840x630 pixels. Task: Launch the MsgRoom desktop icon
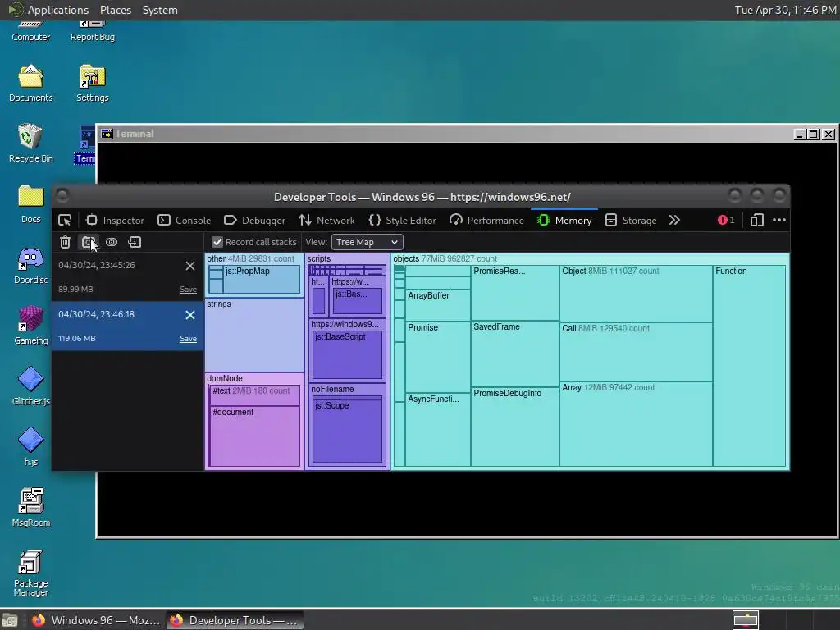30,507
